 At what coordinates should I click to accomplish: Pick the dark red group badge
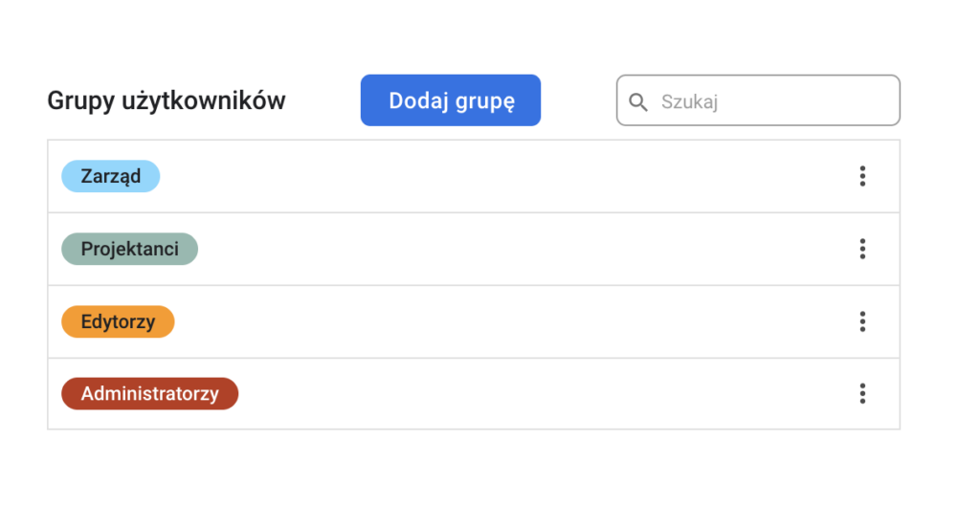[x=149, y=393]
